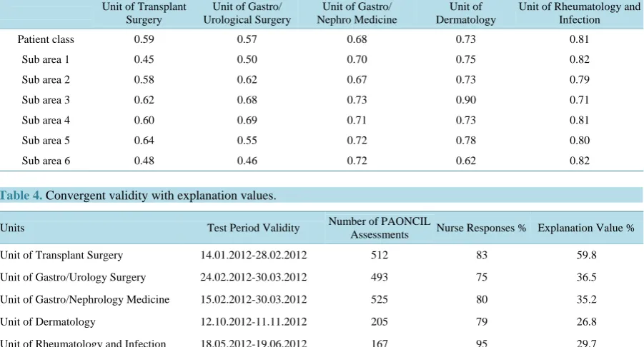
Task: Select the Unit of Gastro/Urological Surgery column header
Action: [x=247, y=13]
